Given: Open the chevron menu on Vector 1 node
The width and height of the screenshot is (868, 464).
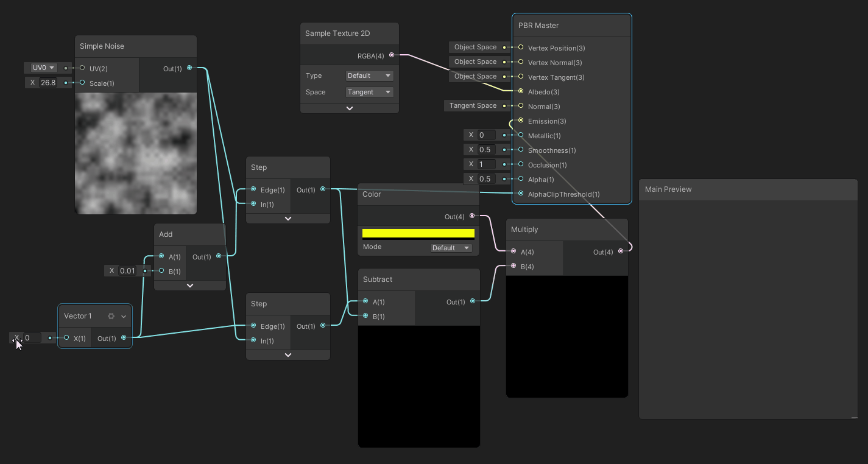Looking at the screenshot, I should pos(124,316).
